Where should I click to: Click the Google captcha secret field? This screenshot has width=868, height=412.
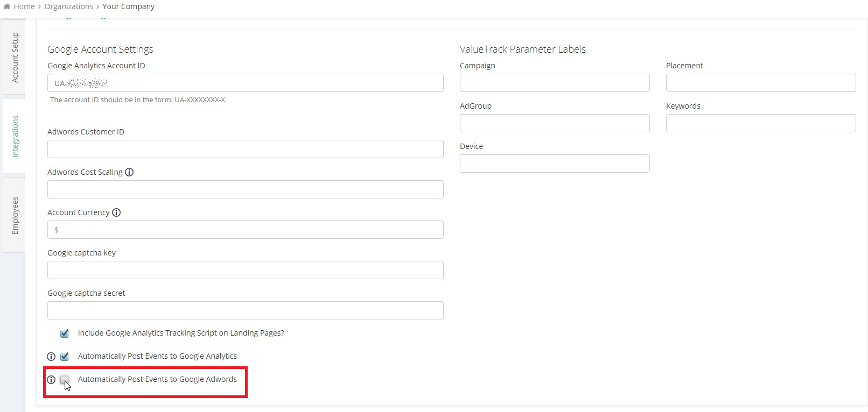tap(246, 310)
